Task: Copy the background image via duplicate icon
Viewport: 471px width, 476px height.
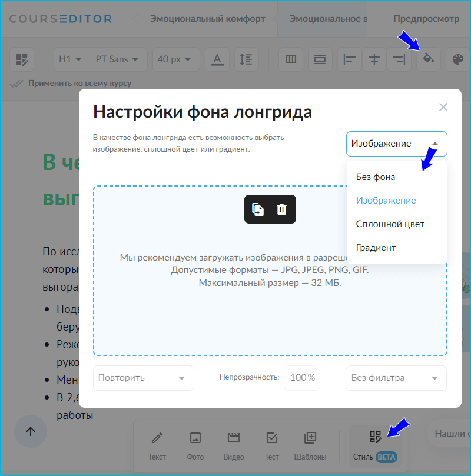Action: click(x=258, y=209)
